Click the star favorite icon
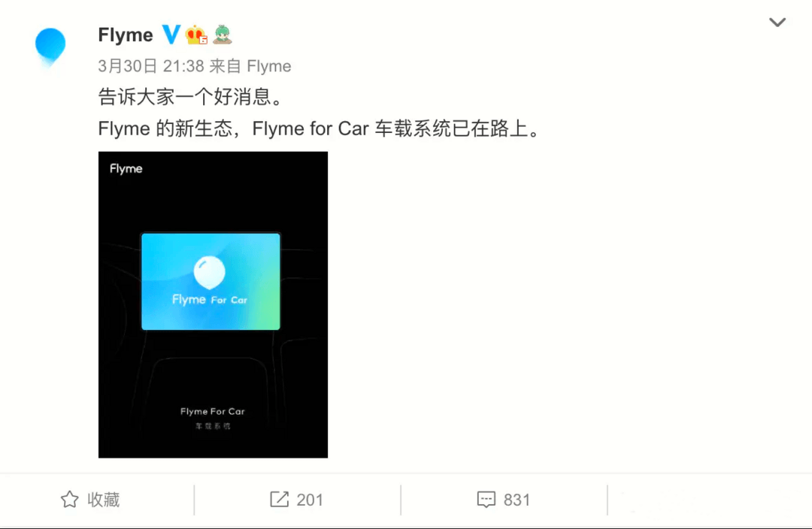 (x=70, y=500)
